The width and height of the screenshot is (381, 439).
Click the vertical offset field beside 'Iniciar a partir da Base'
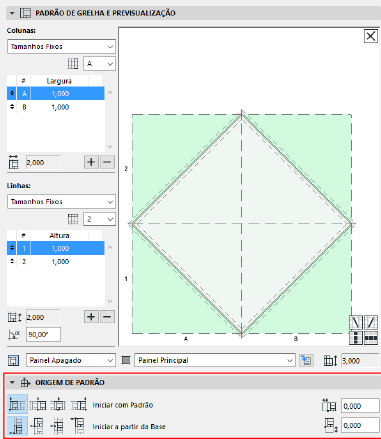click(x=360, y=425)
